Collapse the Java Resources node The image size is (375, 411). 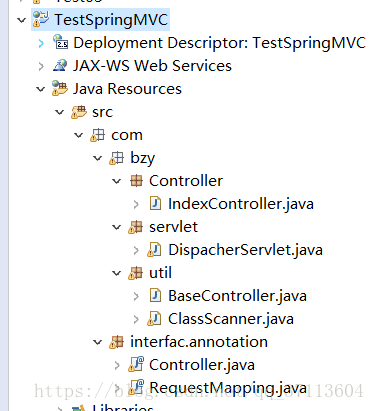click(x=41, y=89)
